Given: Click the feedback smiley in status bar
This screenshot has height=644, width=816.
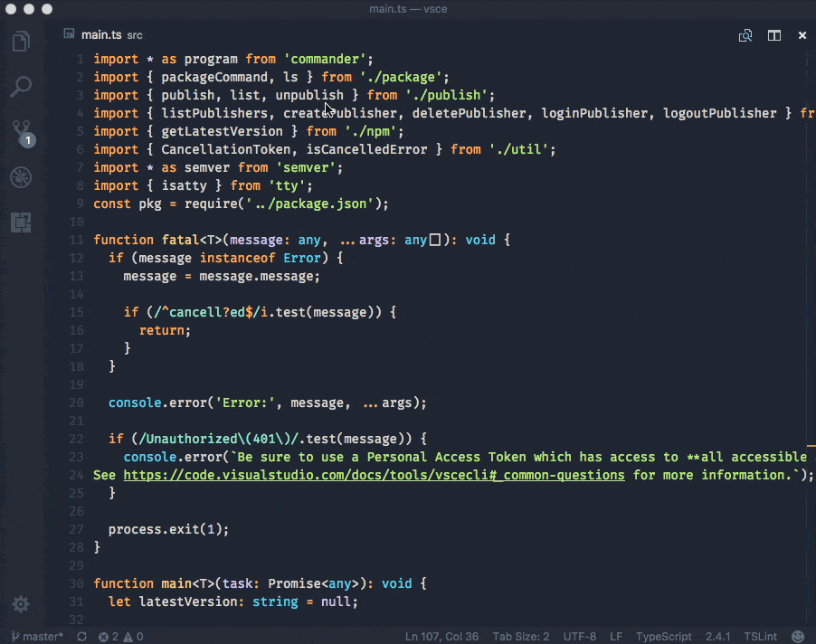Looking at the screenshot, I should 798,637.
